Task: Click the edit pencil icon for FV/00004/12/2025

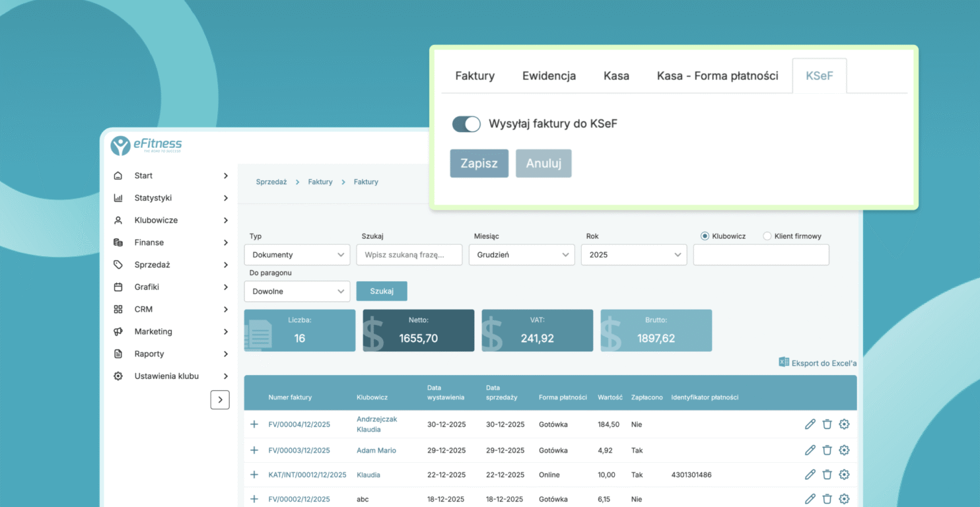Action: click(x=810, y=424)
